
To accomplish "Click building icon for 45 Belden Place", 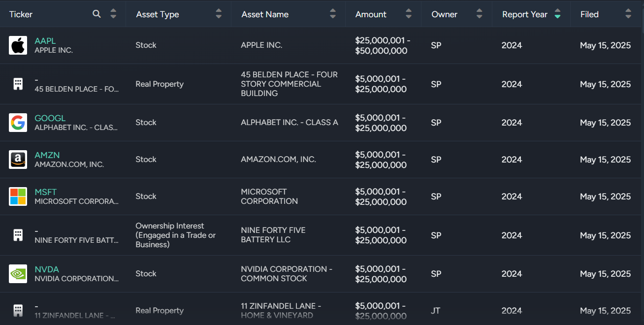I will [x=18, y=84].
